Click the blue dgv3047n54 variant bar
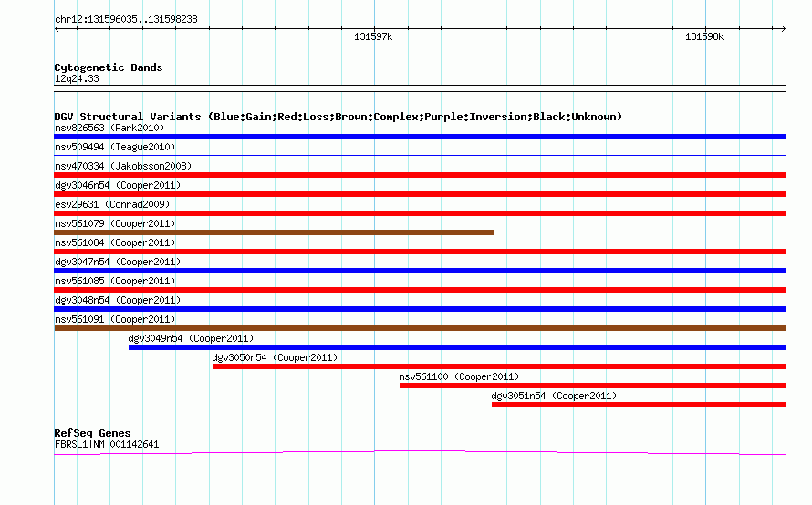Image resolution: width=812 pixels, height=505 pixels. [420, 271]
